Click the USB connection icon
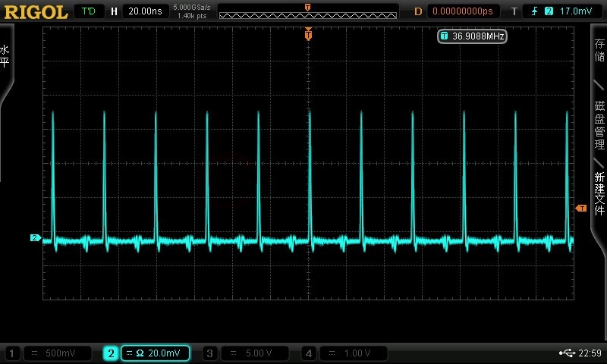Screen dimensions: 607x364 tap(567, 353)
